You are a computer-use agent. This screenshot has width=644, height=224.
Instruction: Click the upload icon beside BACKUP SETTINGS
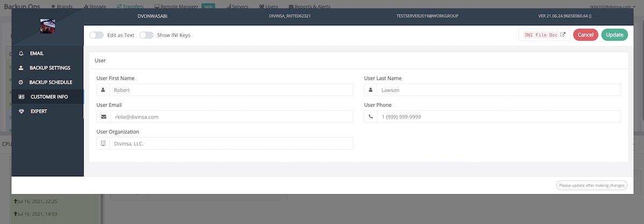point(21,68)
